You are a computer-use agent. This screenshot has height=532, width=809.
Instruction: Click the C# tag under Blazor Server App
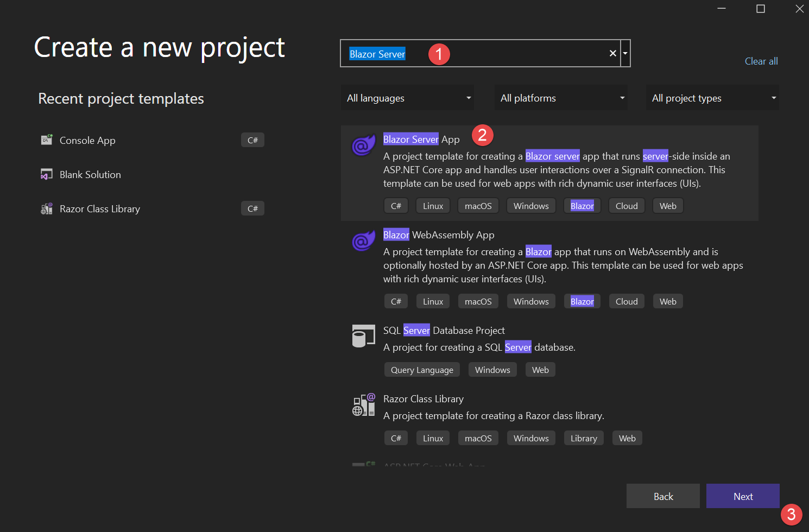(x=396, y=206)
